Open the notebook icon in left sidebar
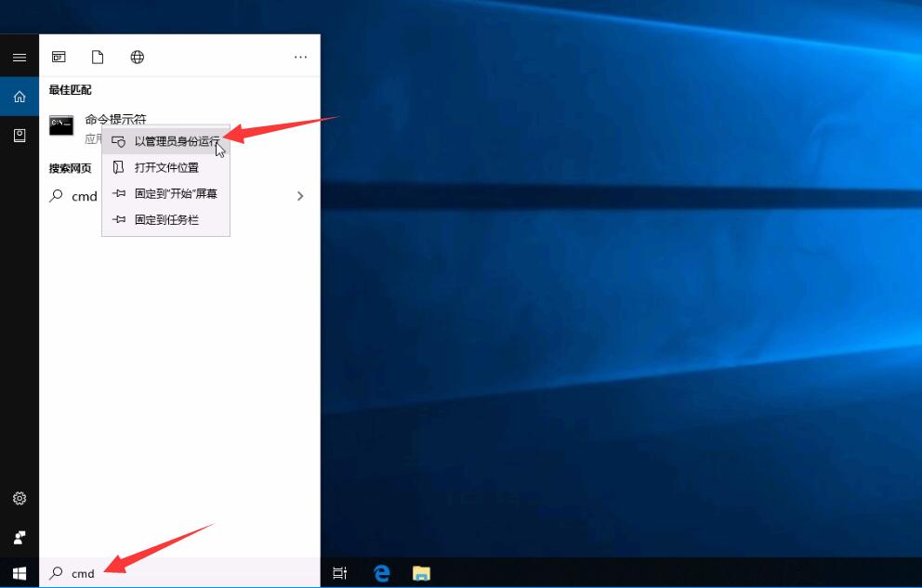 pos(20,136)
